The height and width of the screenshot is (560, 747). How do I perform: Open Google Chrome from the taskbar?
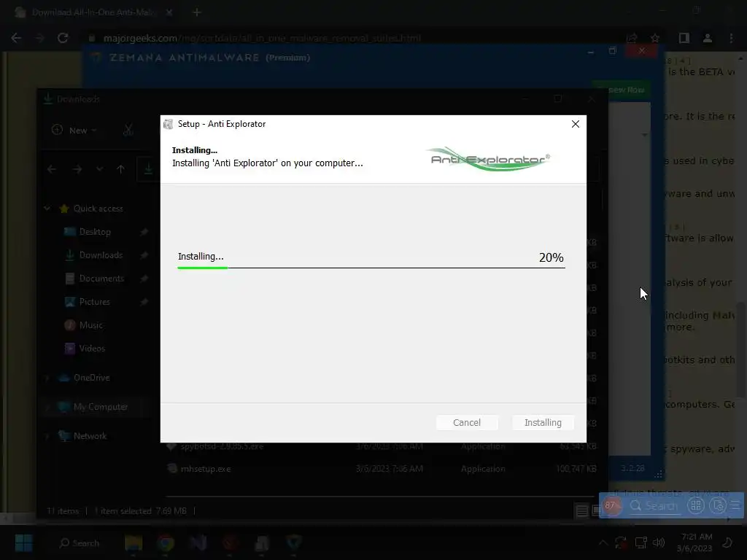(x=166, y=542)
